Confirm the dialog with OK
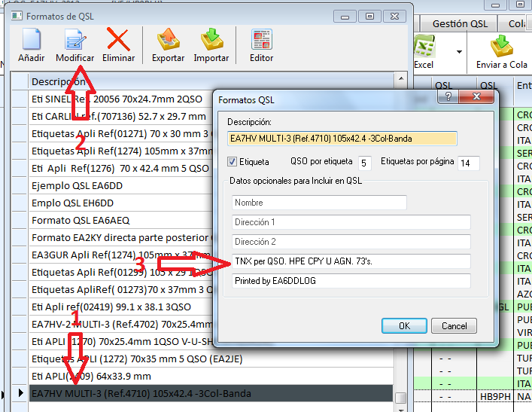The width and height of the screenshot is (532, 412). pos(404,326)
